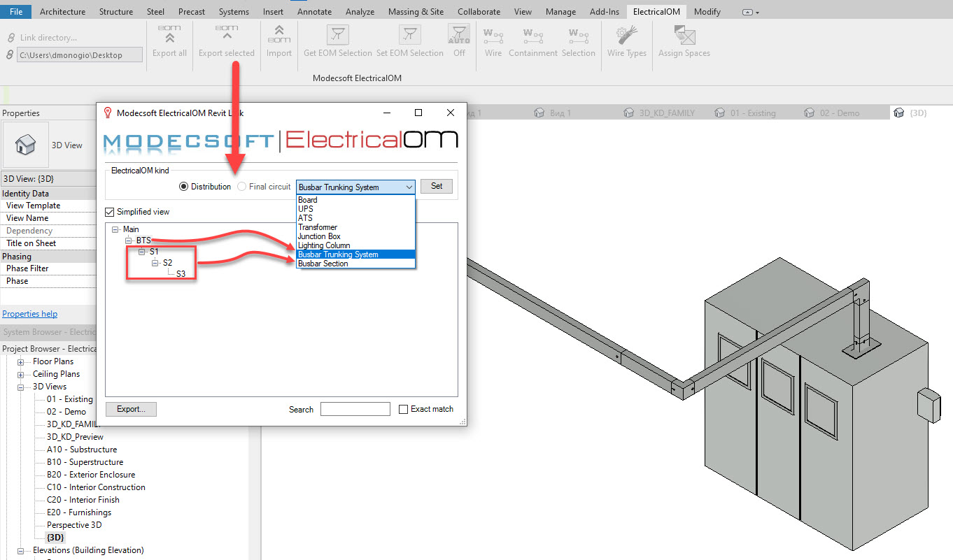953x560 pixels.
Task: Collapse Elevations (Building Elevation) node
Action: coord(20,550)
